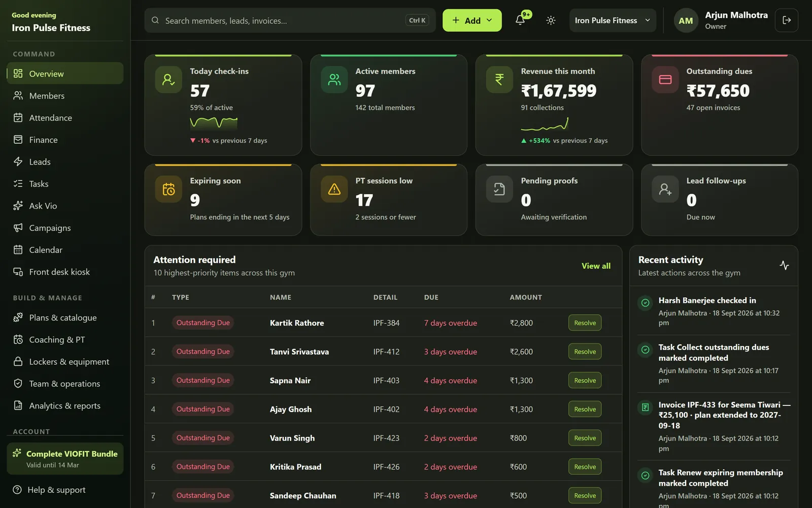This screenshot has height=508, width=812.
Task: Open Ask Vio assistant
Action: 65,206
